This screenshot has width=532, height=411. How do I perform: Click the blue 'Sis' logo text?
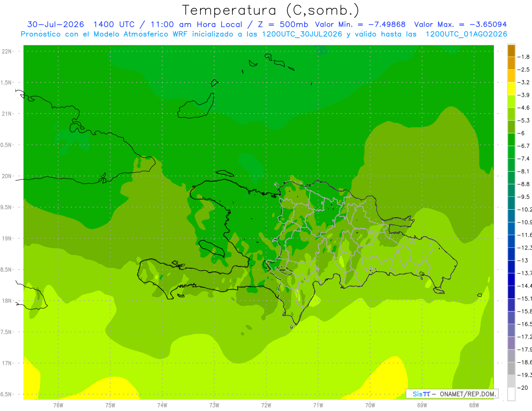pos(417,394)
